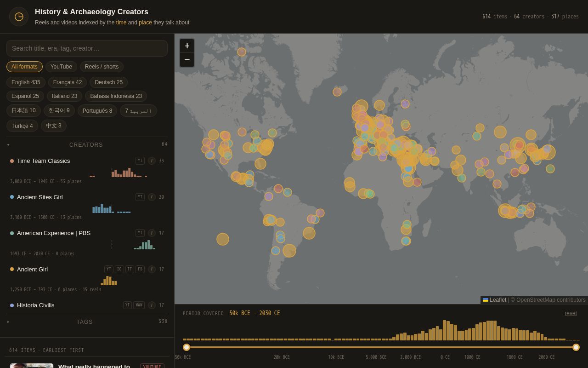Image resolution: width=588 pixels, height=368 pixels.
Task: Open info for Time Team Classics
Action: (x=152, y=161)
